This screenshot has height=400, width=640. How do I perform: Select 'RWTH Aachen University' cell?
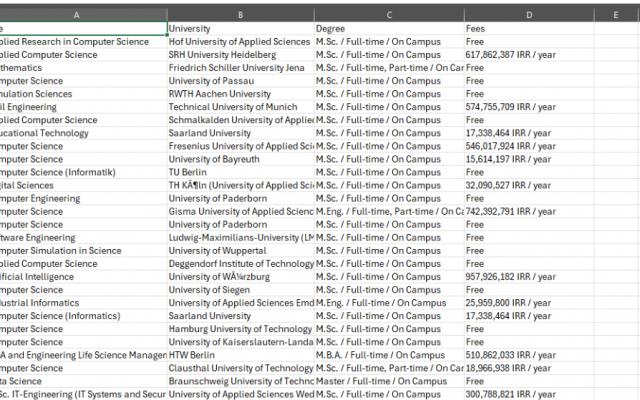click(x=241, y=94)
